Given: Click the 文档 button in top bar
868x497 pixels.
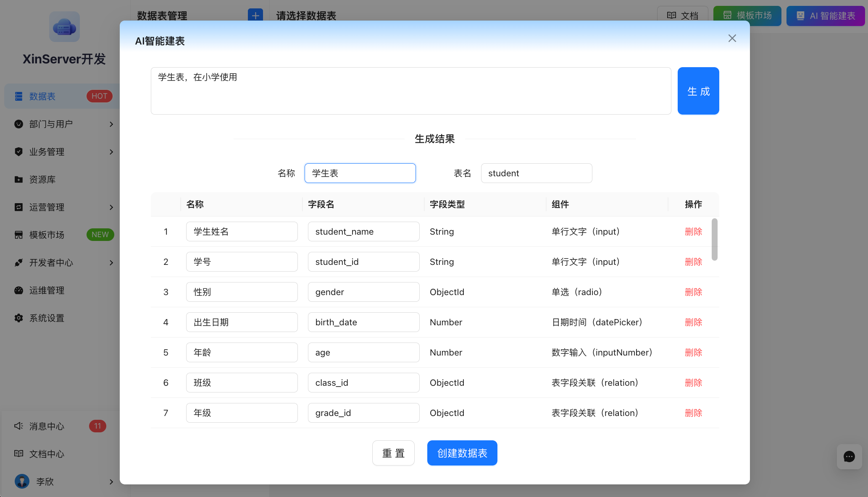Looking at the screenshot, I should click(682, 16).
